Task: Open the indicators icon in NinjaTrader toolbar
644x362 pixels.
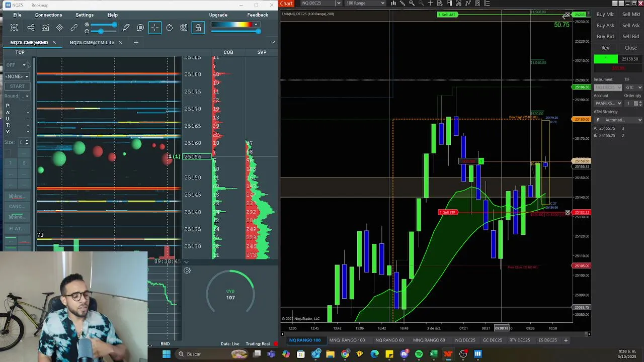Action: pyautogui.click(x=459, y=3)
